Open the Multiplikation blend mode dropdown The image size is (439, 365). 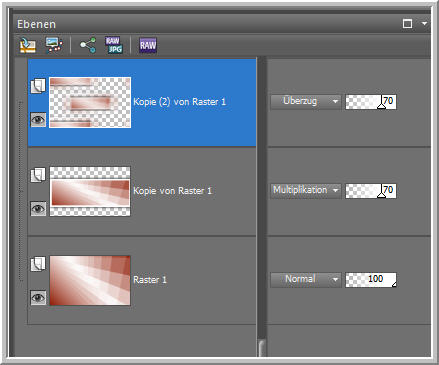pyautogui.click(x=306, y=190)
